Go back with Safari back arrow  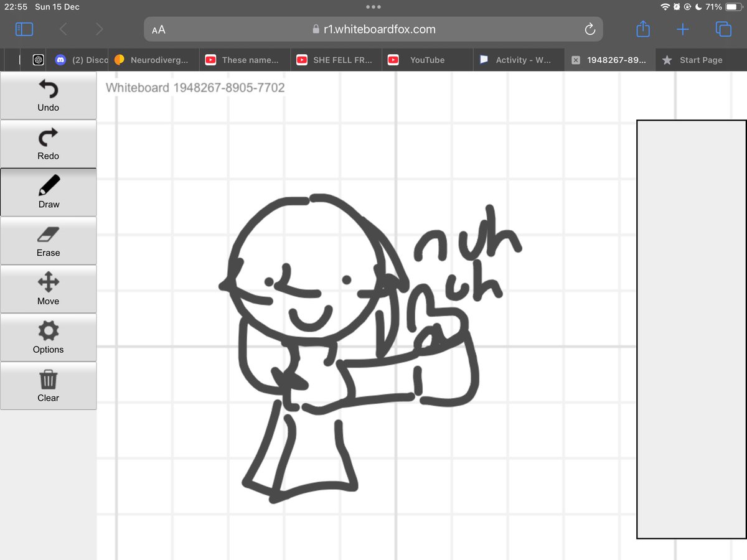click(63, 29)
